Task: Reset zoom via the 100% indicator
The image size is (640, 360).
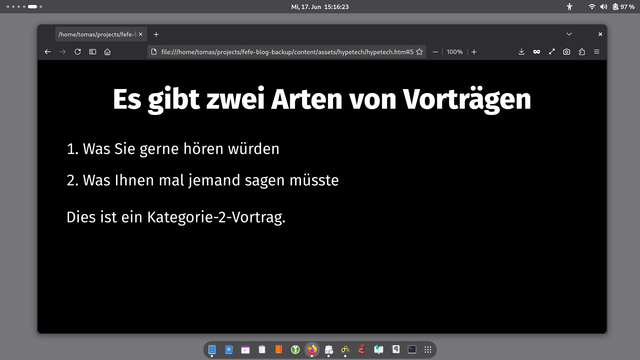Action: click(454, 52)
